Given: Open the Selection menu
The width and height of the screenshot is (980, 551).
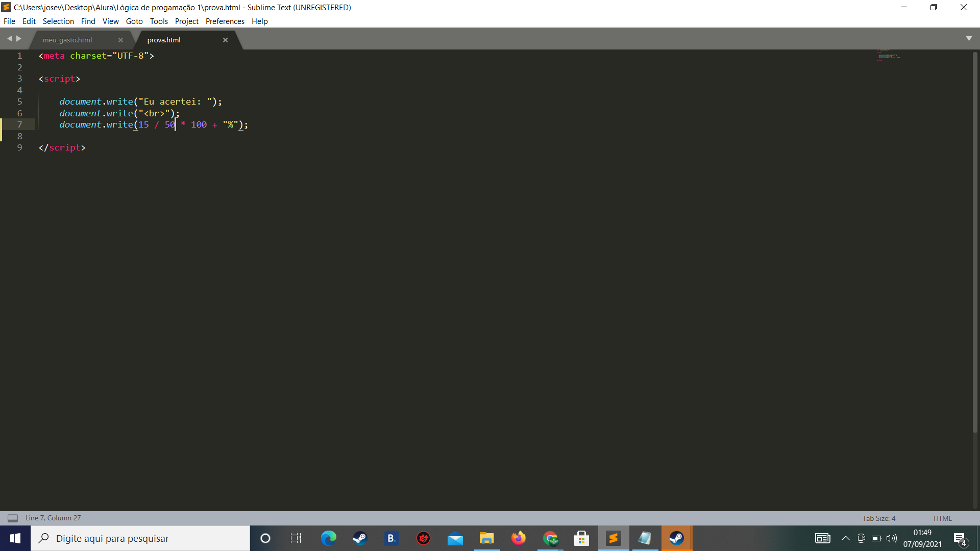Looking at the screenshot, I should pos(58,21).
